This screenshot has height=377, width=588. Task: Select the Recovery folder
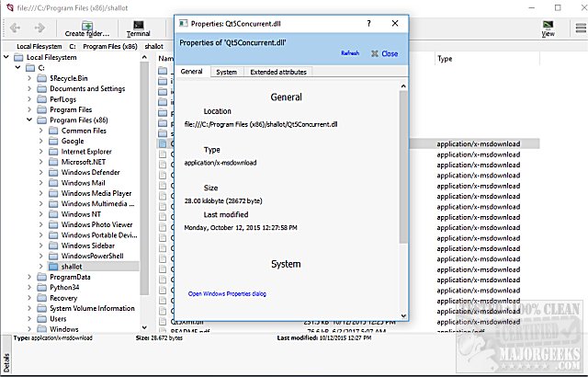[63, 298]
